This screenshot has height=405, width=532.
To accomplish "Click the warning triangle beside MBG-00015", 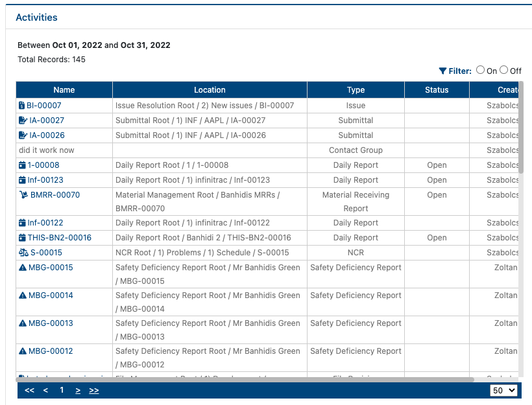I will 23,268.
